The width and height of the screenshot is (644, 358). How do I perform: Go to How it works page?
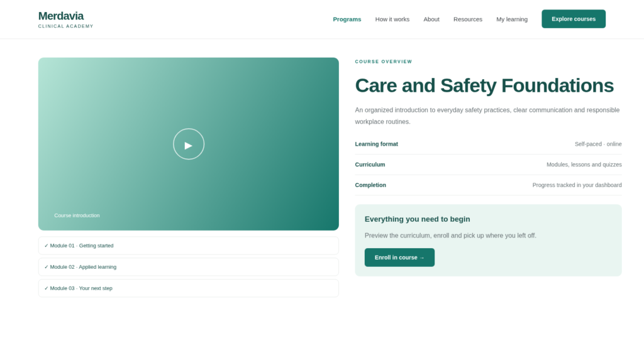click(392, 19)
